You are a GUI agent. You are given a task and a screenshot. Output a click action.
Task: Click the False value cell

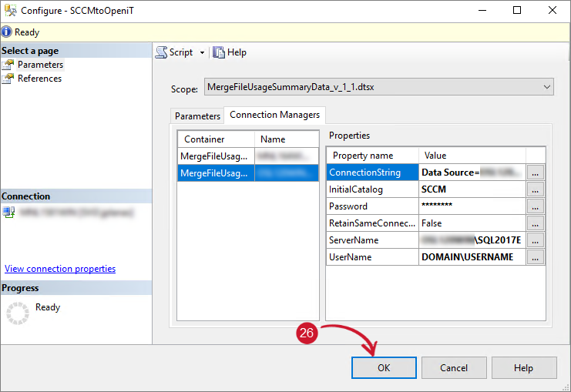(x=472, y=223)
